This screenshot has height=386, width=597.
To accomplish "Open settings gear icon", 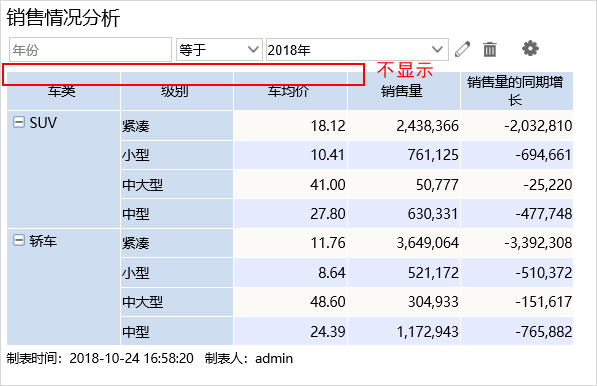I will click(530, 49).
